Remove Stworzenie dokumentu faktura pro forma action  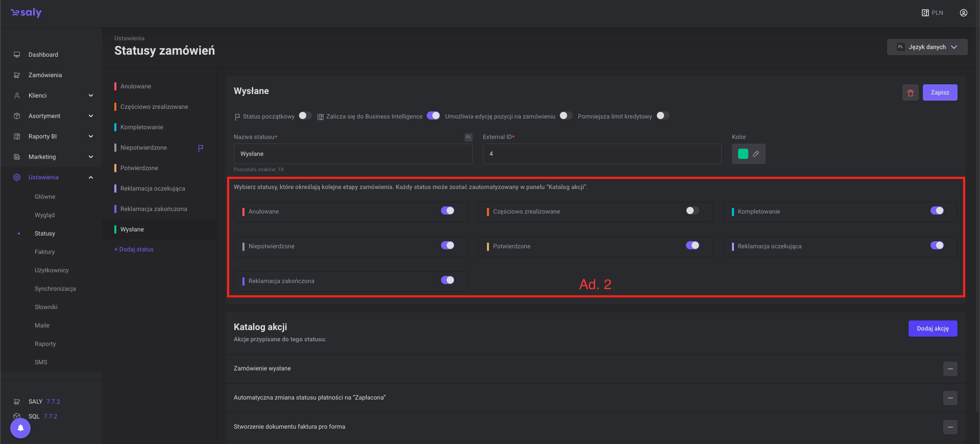(950, 427)
